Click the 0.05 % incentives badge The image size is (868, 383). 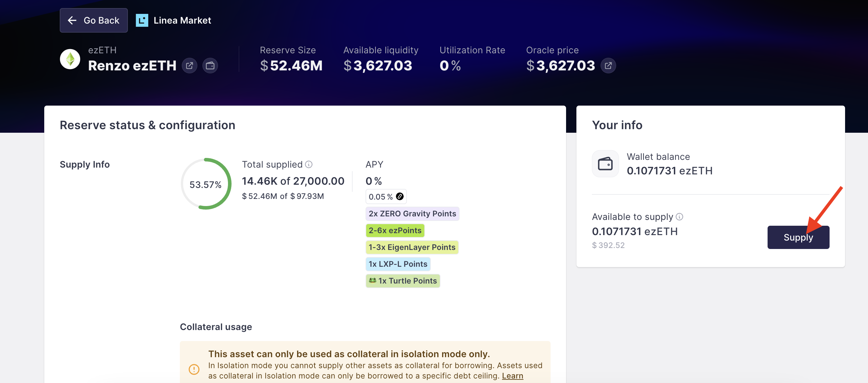(x=386, y=196)
